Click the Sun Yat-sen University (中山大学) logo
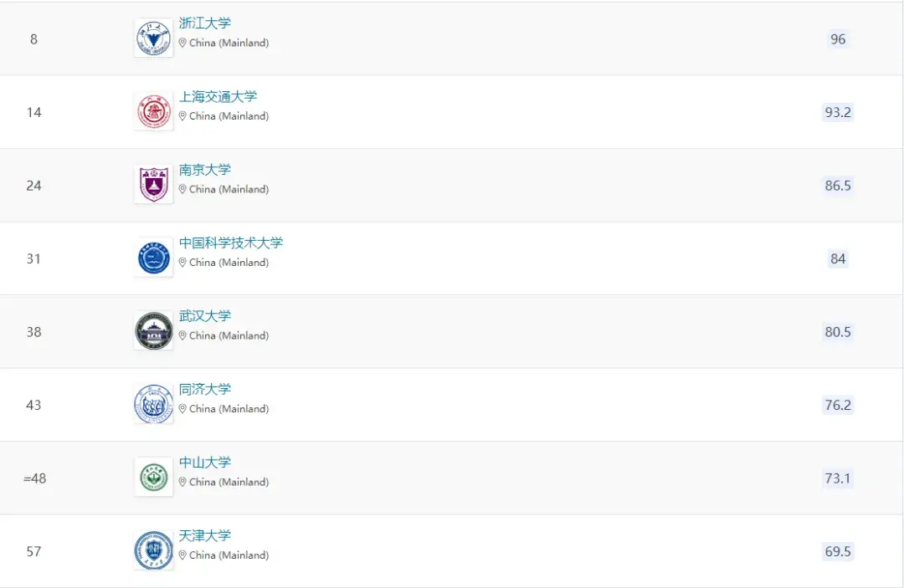Image resolution: width=904 pixels, height=588 pixels. (153, 478)
